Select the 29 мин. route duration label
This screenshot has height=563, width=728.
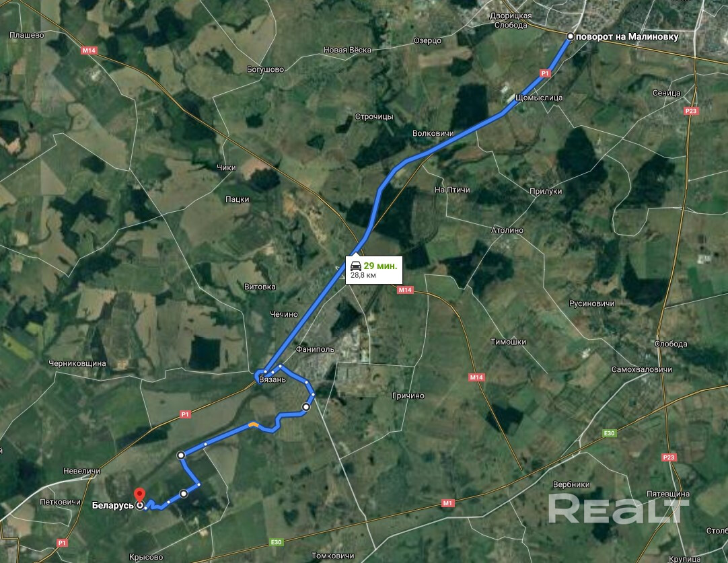coord(380,266)
